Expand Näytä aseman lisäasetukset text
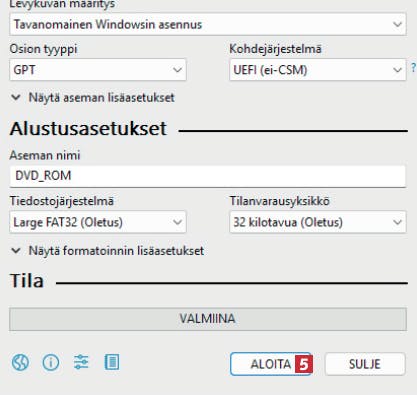 coord(101,98)
